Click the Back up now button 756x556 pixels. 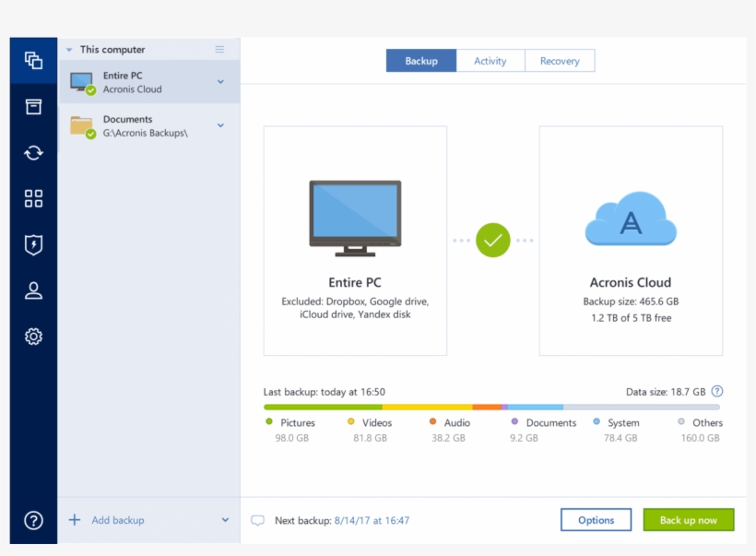pos(688,519)
